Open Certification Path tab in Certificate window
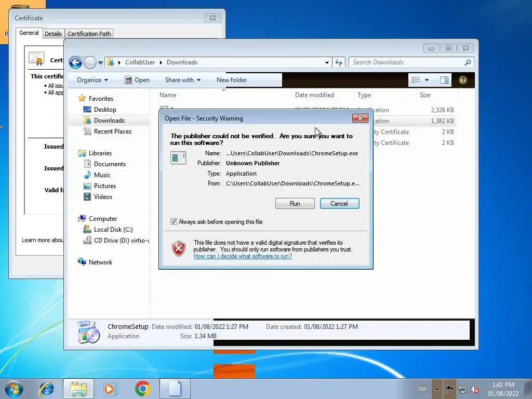This screenshot has height=399, width=532. pyautogui.click(x=89, y=34)
